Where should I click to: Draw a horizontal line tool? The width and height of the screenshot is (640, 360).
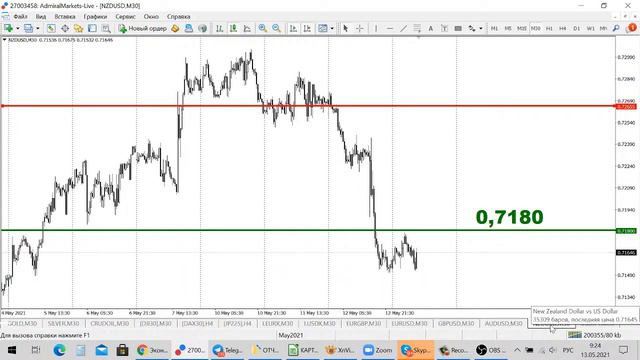(x=390, y=28)
